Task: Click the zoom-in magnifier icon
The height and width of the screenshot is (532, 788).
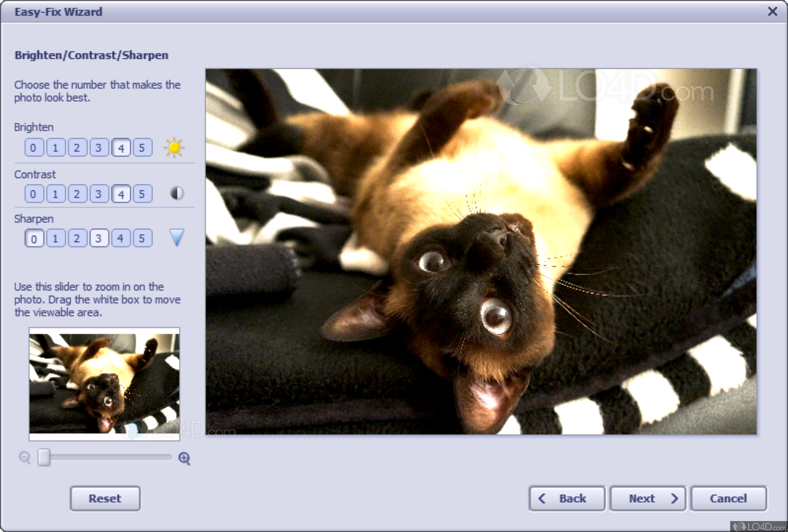Action: [x=184, y=458]
